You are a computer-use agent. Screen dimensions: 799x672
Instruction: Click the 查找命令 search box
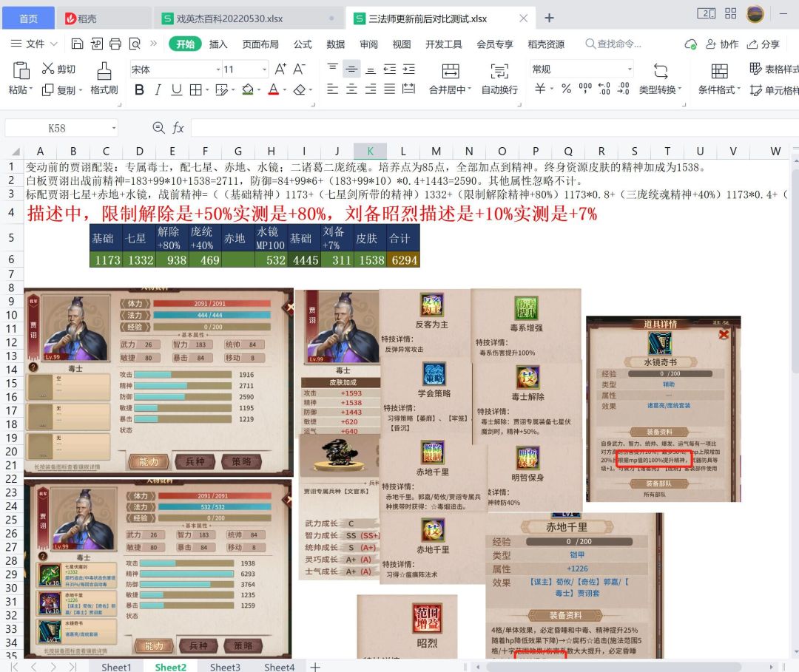pos(613,44)
